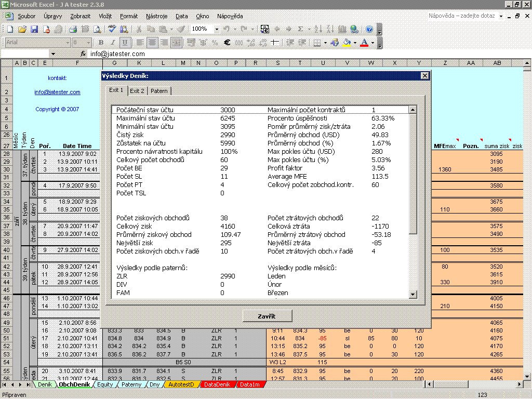Click the Save icon in the toolbar

34,29
